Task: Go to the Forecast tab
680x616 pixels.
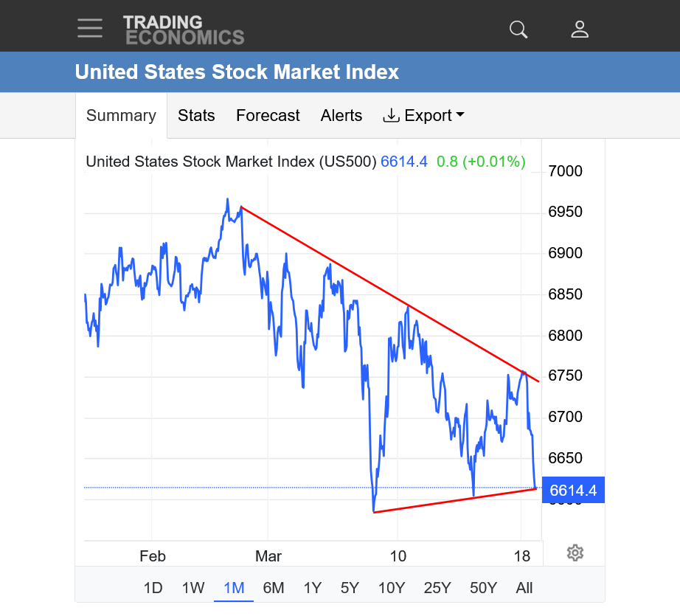Action: (x=268, y=116)
